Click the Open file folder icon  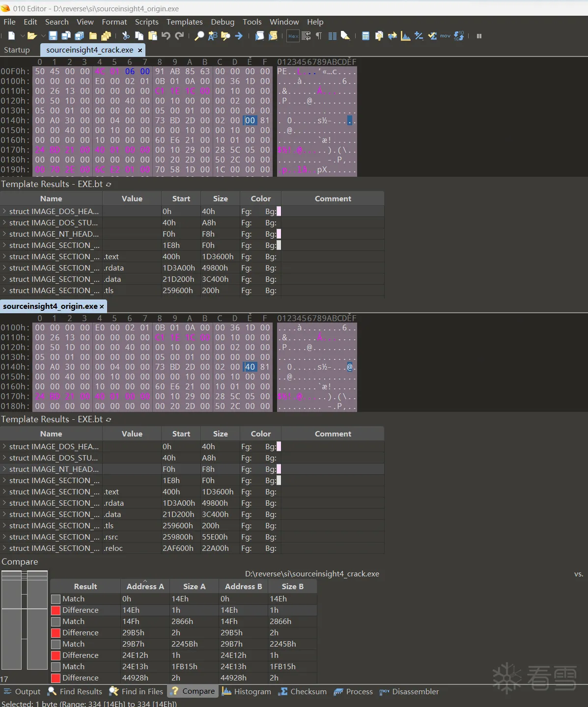click(32, 36)
